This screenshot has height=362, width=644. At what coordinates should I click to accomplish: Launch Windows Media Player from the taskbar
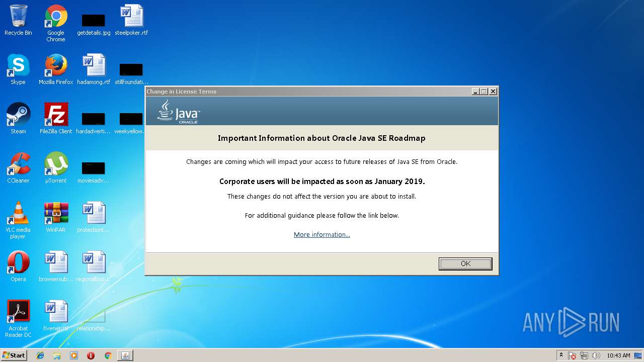74,355
